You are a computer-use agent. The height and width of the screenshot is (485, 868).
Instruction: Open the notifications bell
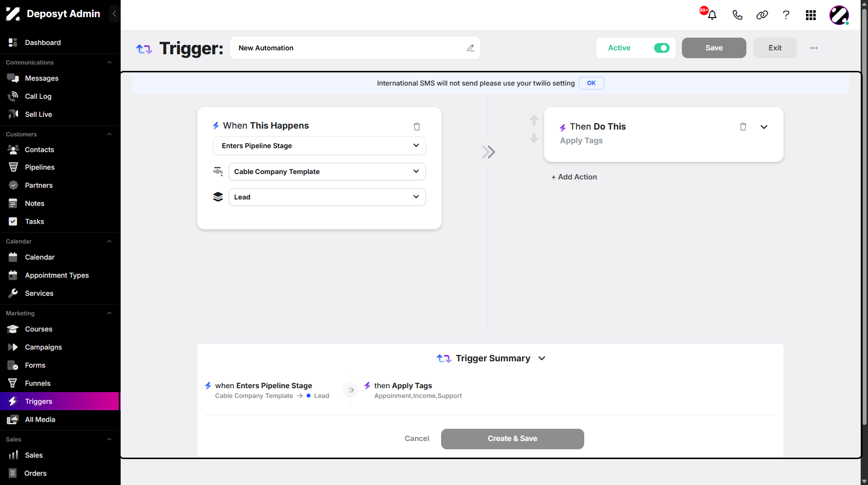click(712, 15)
